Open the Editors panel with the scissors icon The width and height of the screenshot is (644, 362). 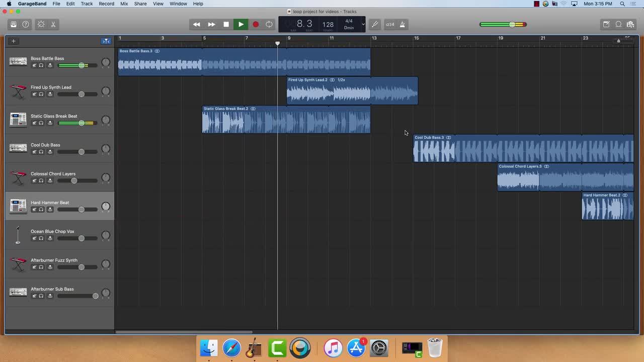53,24
